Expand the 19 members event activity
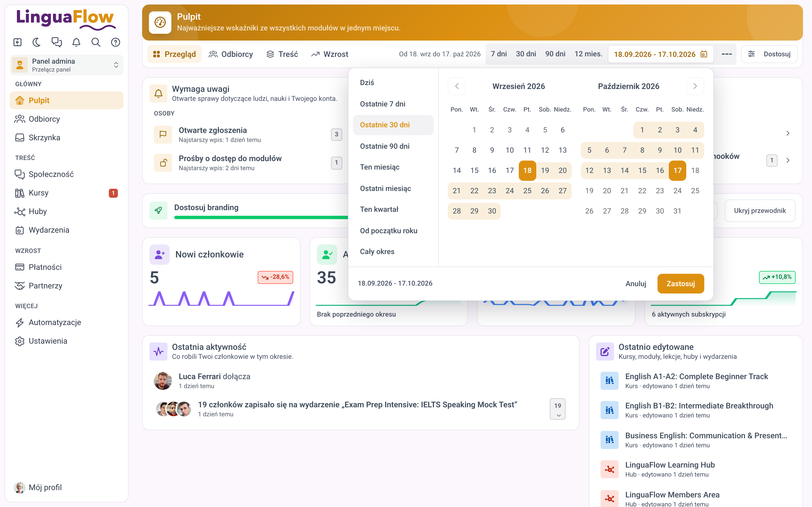Viewport: 812px width, 507px height. 558,409
